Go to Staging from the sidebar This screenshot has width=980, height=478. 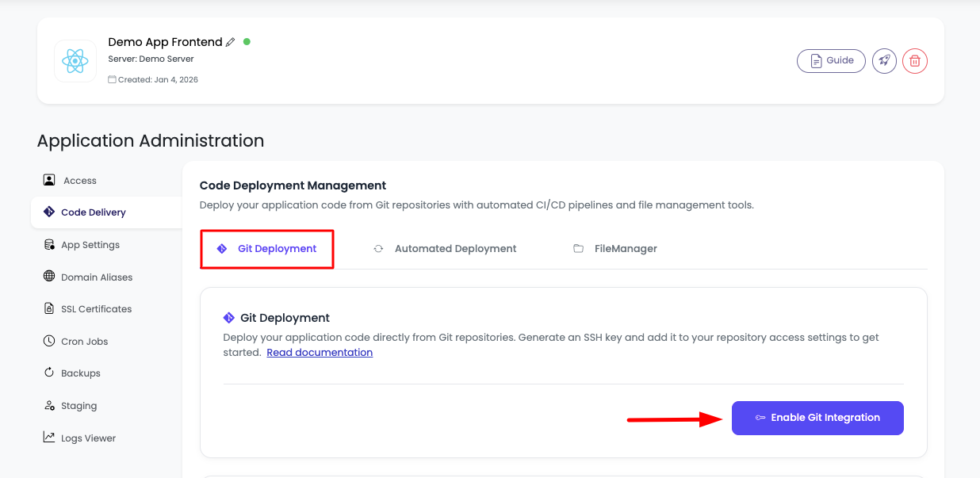coord(79,405)
